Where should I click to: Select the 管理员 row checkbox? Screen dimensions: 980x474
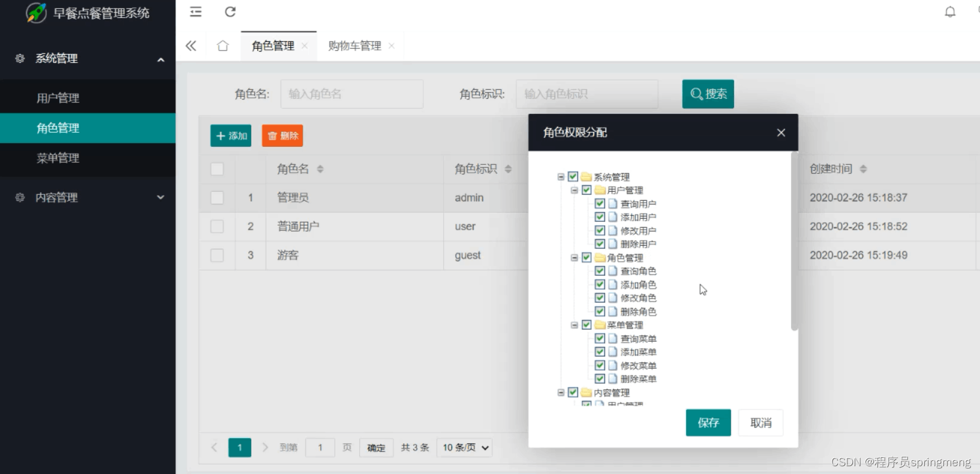217,198
